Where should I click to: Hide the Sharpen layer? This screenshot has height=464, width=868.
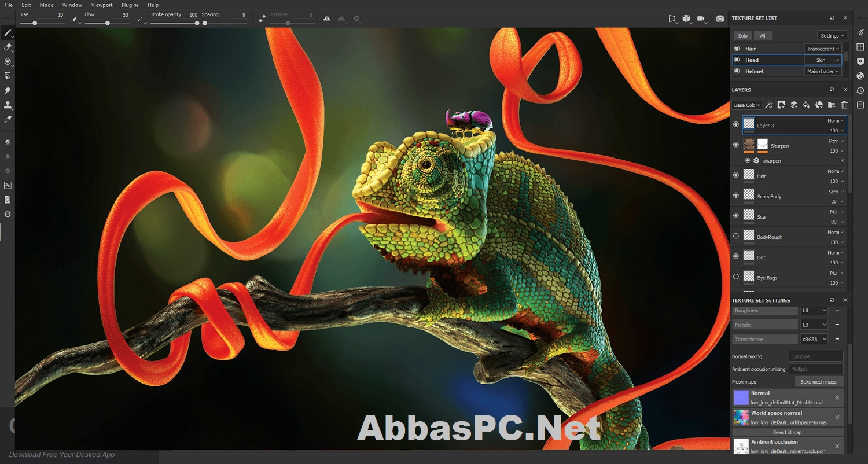736,145
